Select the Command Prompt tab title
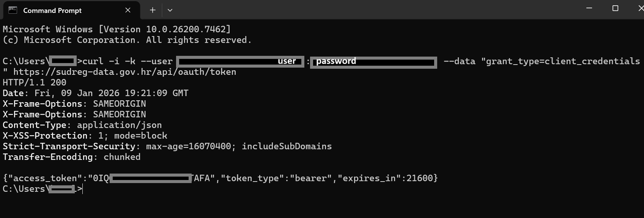 point(52,11)
